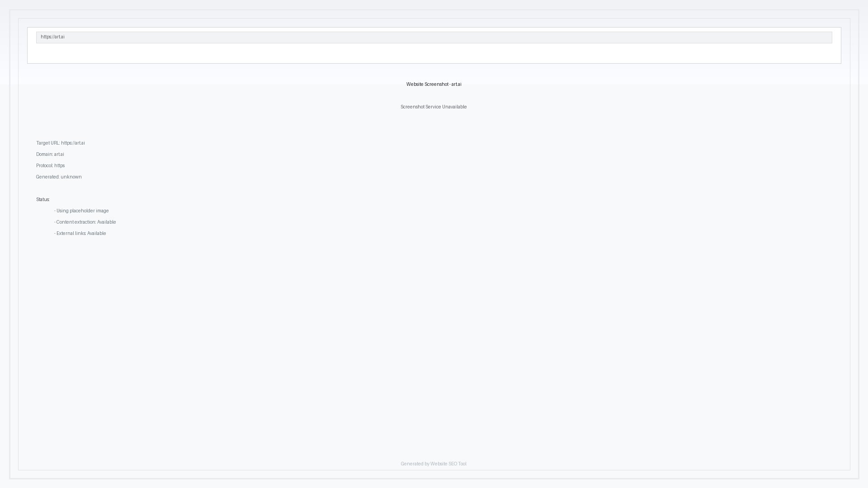
Task: Click the URL input field showing https://artai
Action: (x=434, y=38)
